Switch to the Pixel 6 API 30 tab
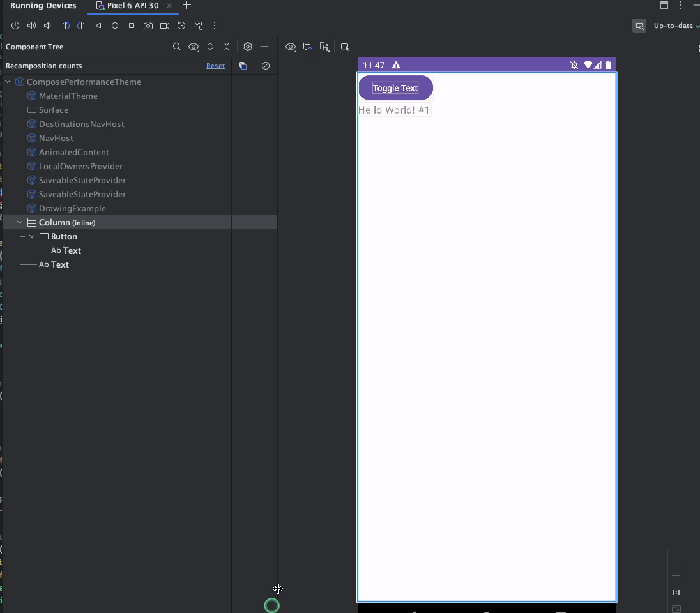 132,6
